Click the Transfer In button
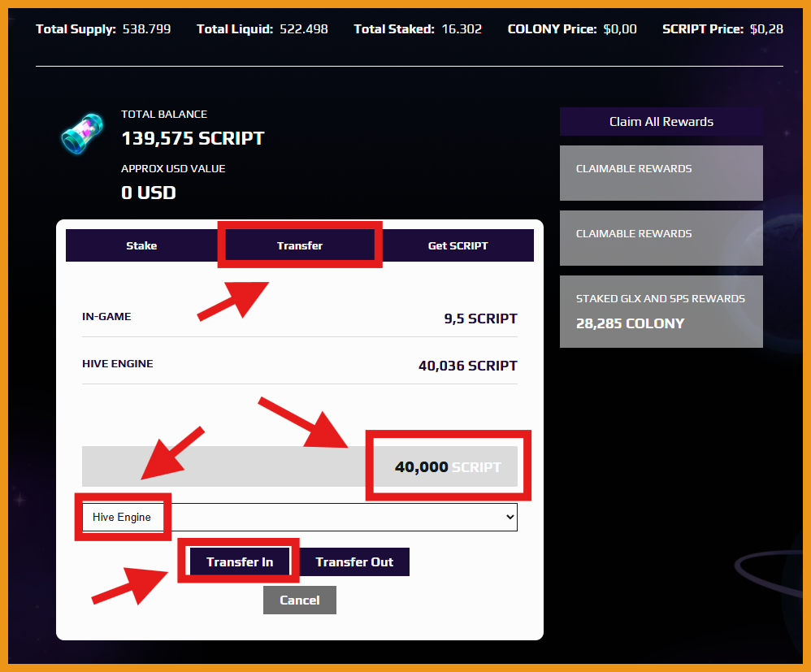Viewport: 811px width, 672px height. [240, 561]
